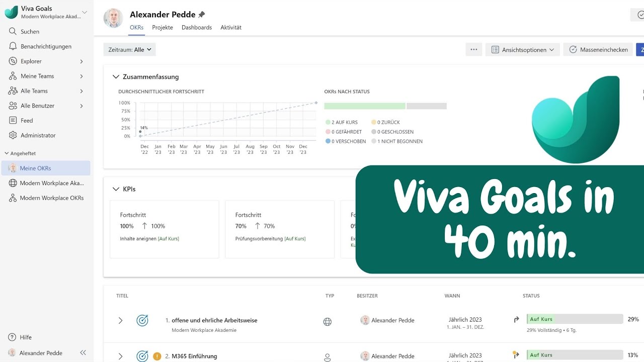Switch to the OKRs tab

coord(137,28)
